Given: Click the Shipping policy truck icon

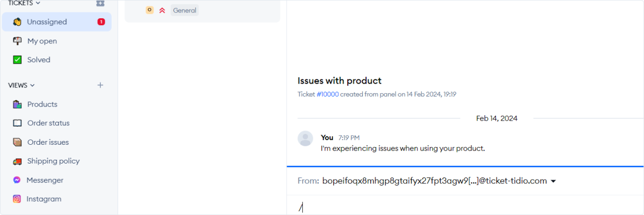Looking at the screenshot, I should pyautogui.click(x=17, y=161).
